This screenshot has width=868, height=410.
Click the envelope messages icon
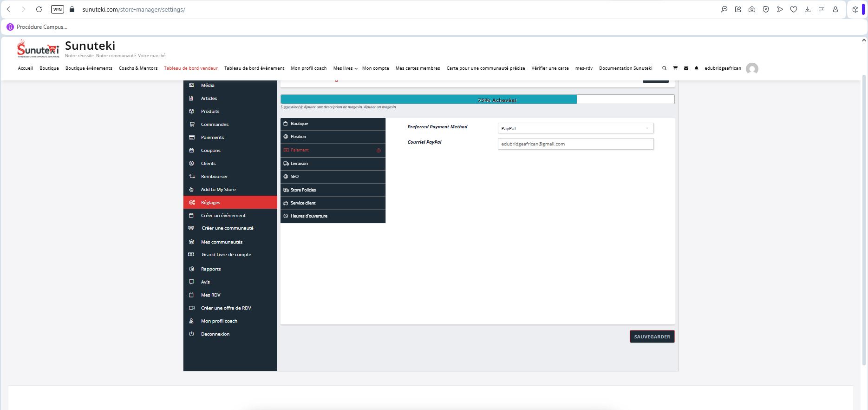pos(686,68)
